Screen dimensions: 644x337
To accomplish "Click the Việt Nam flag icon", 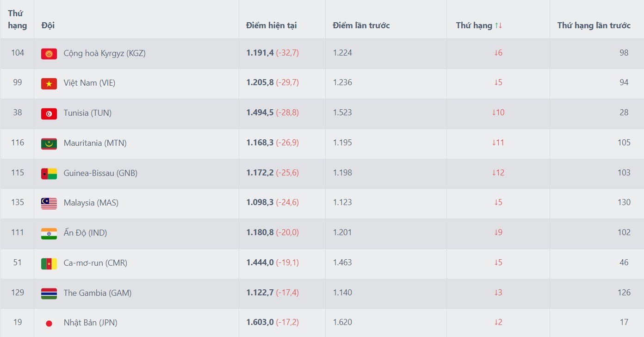I will (x=49, y=83).
